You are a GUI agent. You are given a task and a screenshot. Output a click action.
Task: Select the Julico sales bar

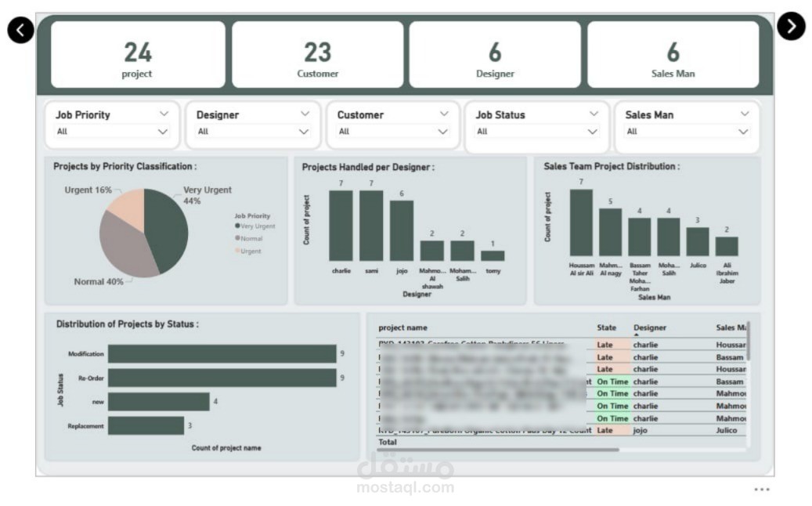698,241
